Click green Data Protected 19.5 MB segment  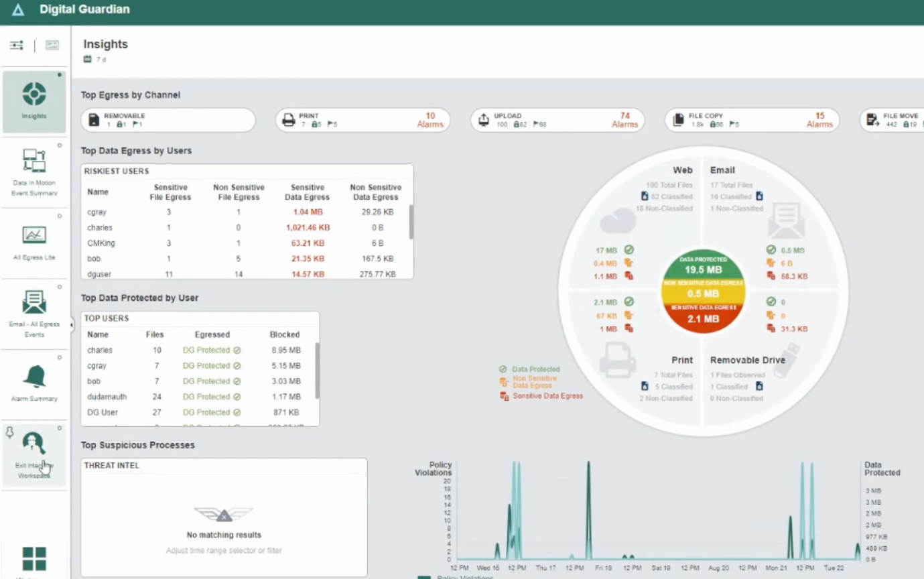(703, 265)
